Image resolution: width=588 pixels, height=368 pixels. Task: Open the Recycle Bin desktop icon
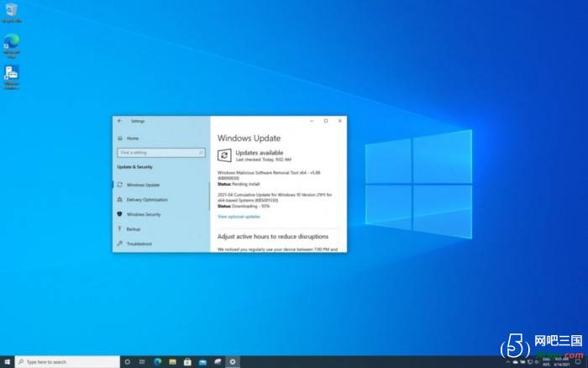[12, 13]
